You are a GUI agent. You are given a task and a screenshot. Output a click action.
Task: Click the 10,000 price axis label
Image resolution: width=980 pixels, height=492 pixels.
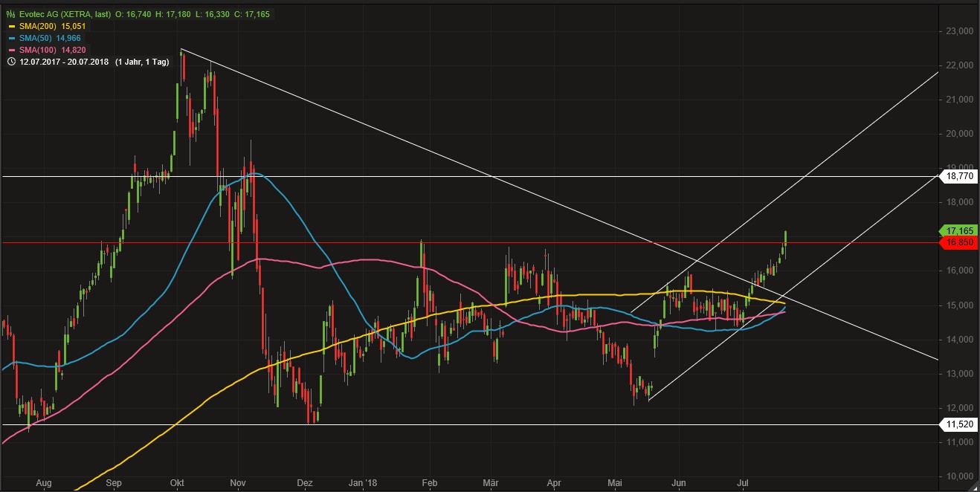[960, 476]
